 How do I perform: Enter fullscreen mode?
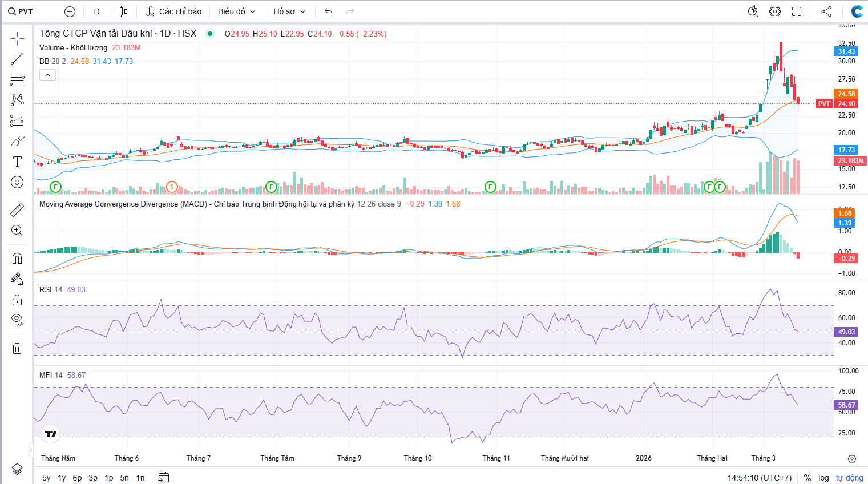tap(797, 11)
